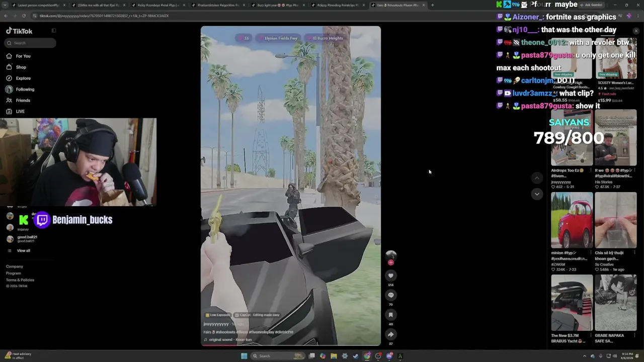Screen dimensions: 644x362
Task: Open the video comments
Action: (x=390, y=295)
